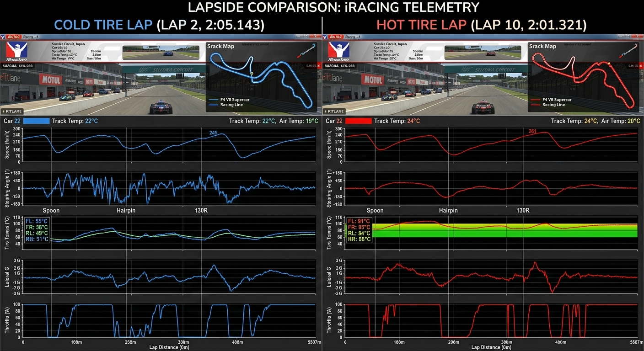Select the car position marker on the blue track map
Screen dimensions: 644x351
tap(252, 73)
